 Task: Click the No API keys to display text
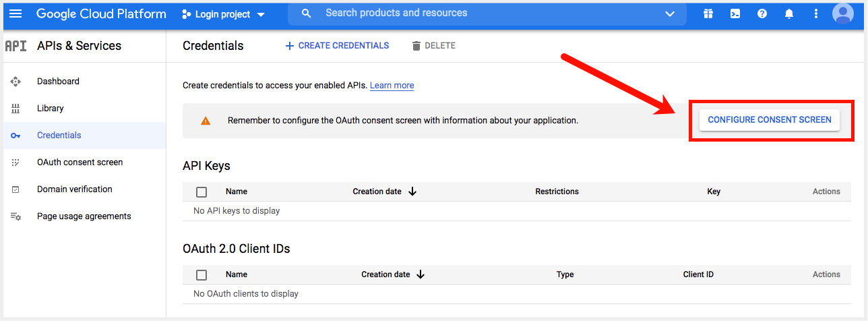[237, 211]
